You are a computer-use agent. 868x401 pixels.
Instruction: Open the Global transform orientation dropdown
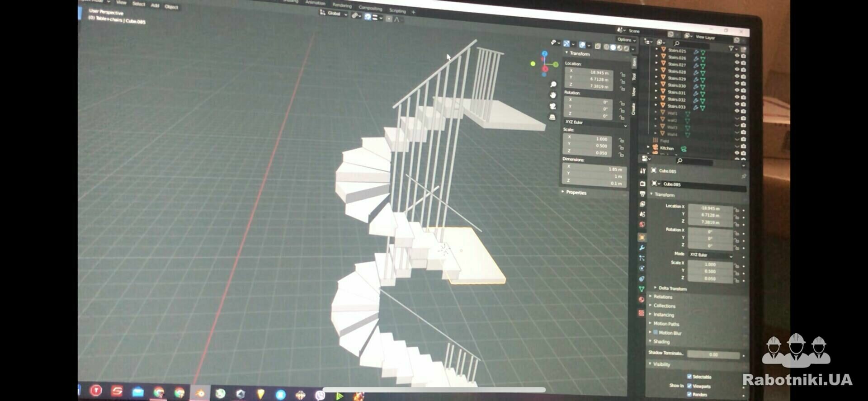click(x=334, y=14)
